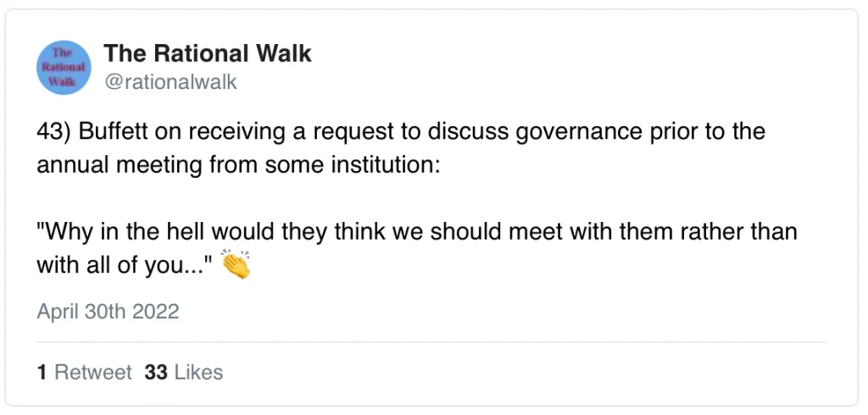Click the phrase "with all of you..."
The height and width of the screenshot is (415, 868).
coord(125,264)
